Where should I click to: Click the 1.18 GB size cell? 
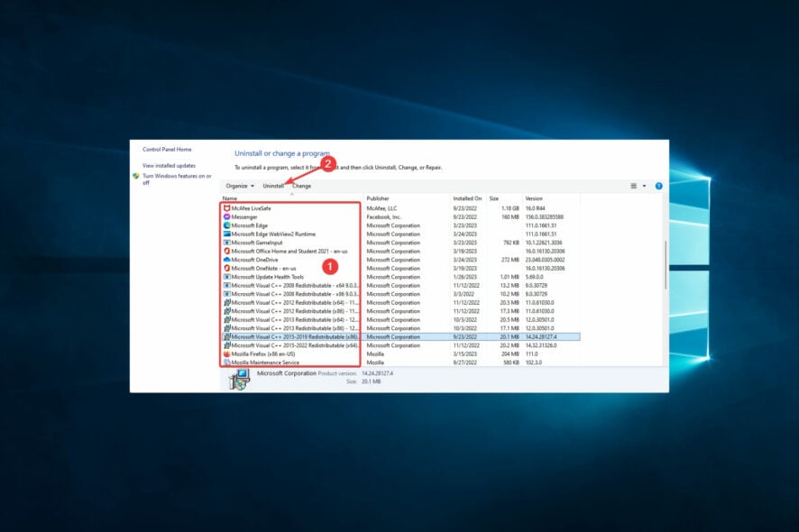(510, 208)
